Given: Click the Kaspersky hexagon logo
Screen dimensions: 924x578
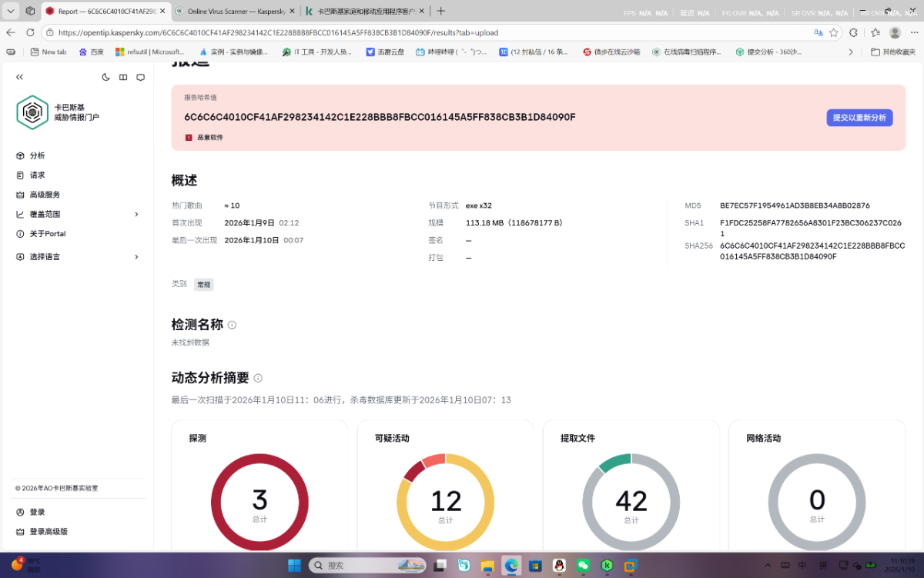Looking at the screenshot, I should 32,112.
